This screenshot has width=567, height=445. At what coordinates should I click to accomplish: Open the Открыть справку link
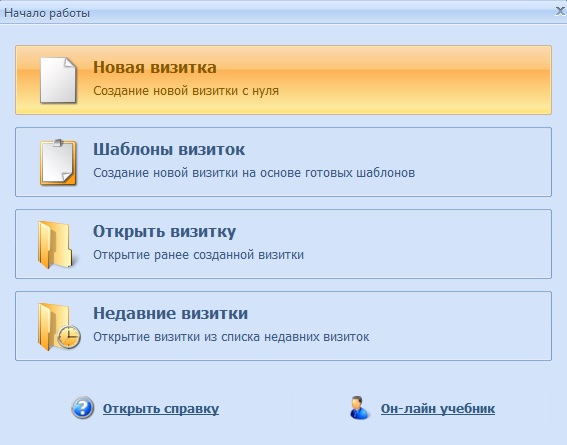(161, 409)
